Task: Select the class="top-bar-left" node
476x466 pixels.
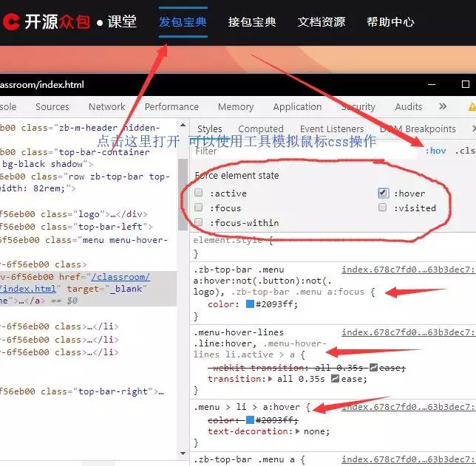Action: [77, 227]
